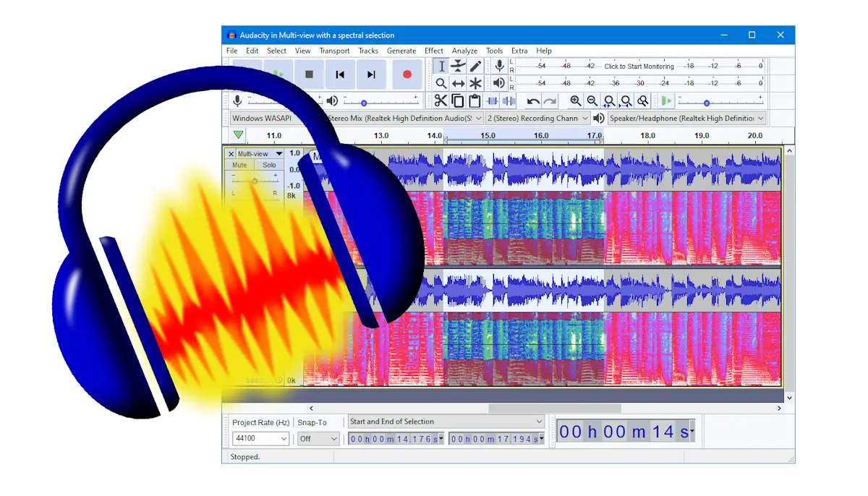
Task: Open the Snap-To dropdown showing Off
Action: click(x=317, y=438)
